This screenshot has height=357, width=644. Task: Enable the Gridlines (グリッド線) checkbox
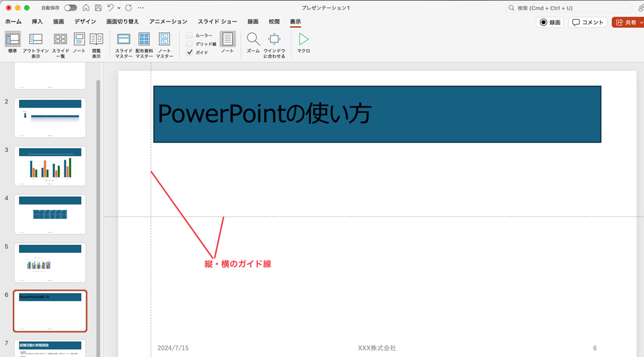pyautogui.click(x=190, y=44)
